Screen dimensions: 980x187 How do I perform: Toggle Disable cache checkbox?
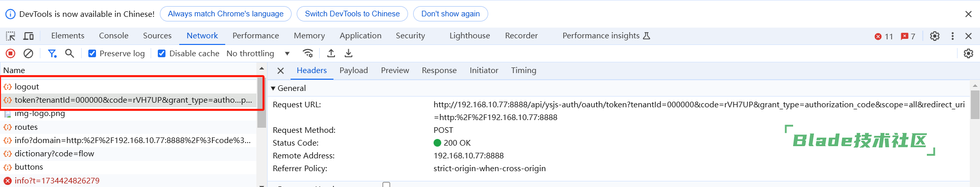[x=161, y=53]
